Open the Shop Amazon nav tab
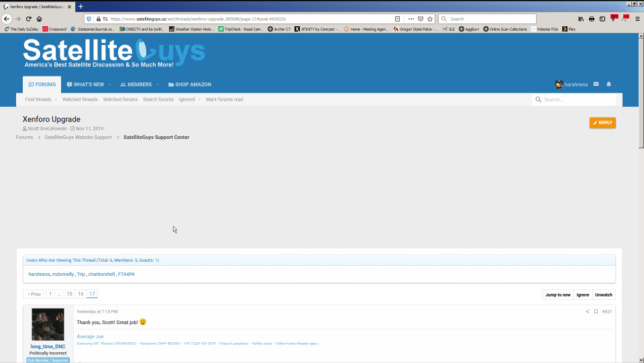The width and height of the screenshot is (644, 363). pyautogui.click(x=190, y=85)
